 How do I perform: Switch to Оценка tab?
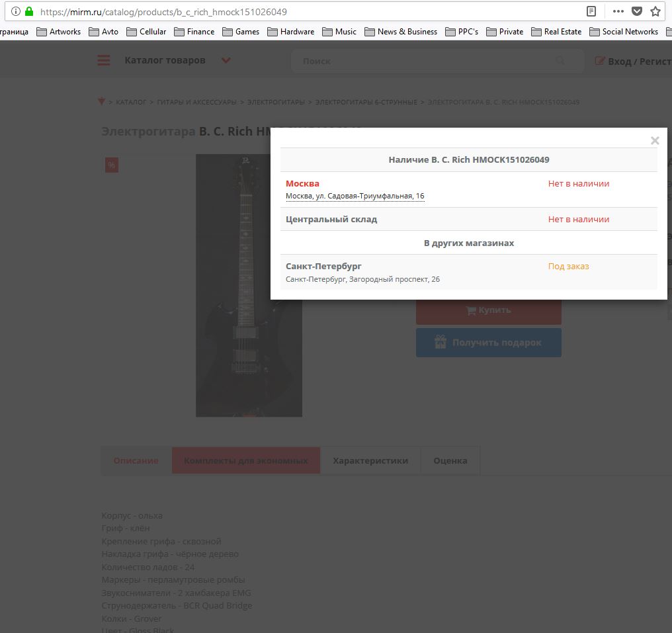(x=450, y=461)
